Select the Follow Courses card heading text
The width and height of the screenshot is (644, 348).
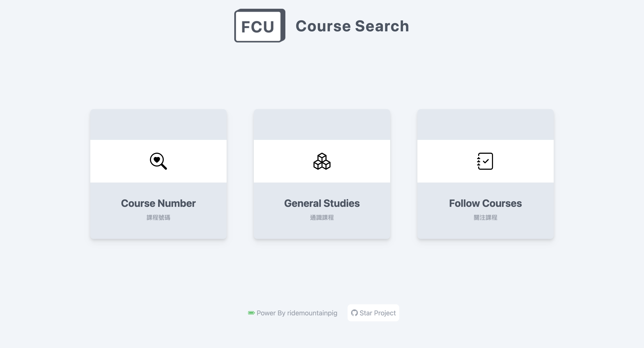485,203
